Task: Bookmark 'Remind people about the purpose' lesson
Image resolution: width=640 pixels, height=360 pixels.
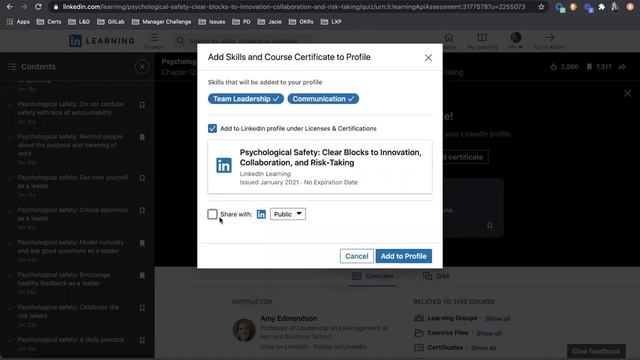Action: click(x=142, y=138)
